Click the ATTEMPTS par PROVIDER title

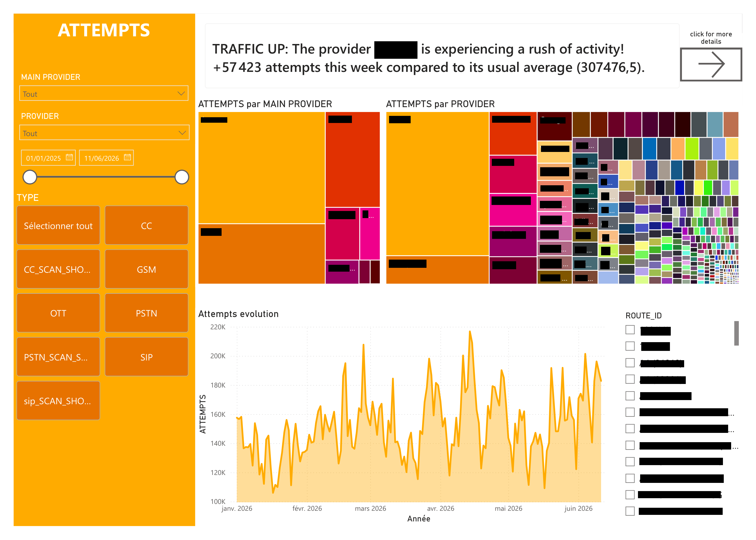click(440, 104)
